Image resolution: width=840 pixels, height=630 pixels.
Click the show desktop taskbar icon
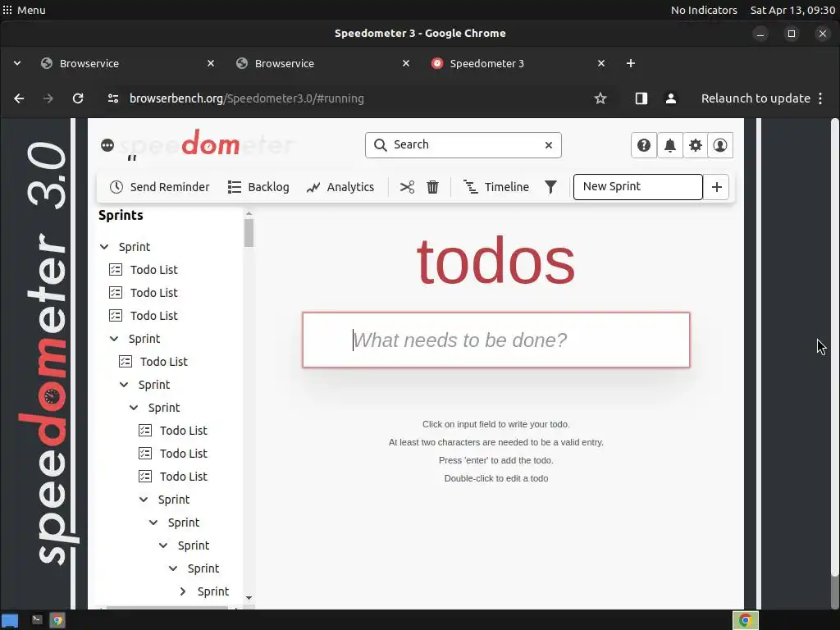[10, 620]
